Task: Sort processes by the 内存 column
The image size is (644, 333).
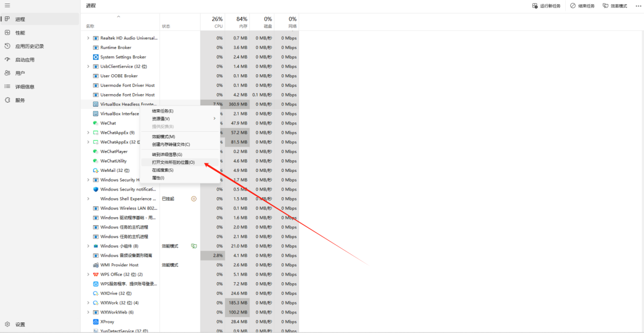Action: (x=238, y=22)
